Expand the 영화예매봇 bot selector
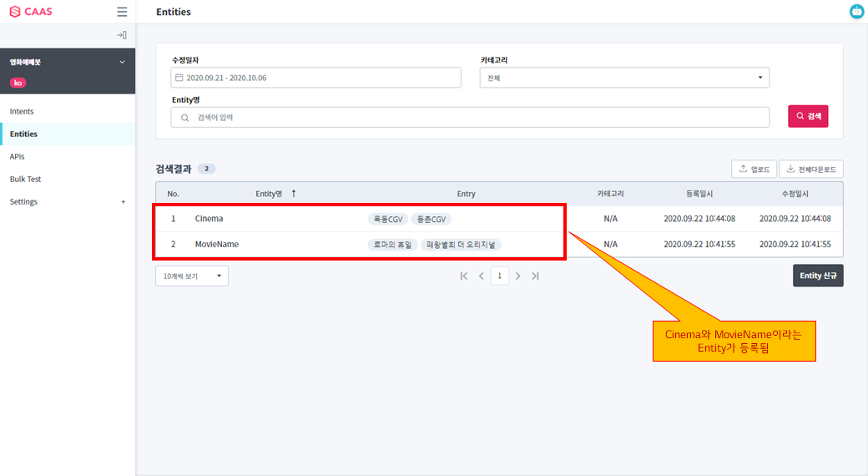The width and height of the screenshot is (868, 476). (122, 62)
